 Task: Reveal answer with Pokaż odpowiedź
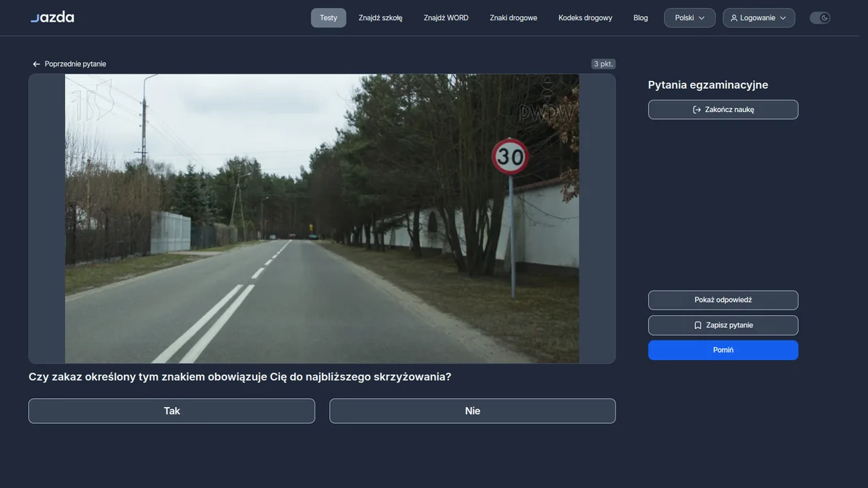click(723, 300)
